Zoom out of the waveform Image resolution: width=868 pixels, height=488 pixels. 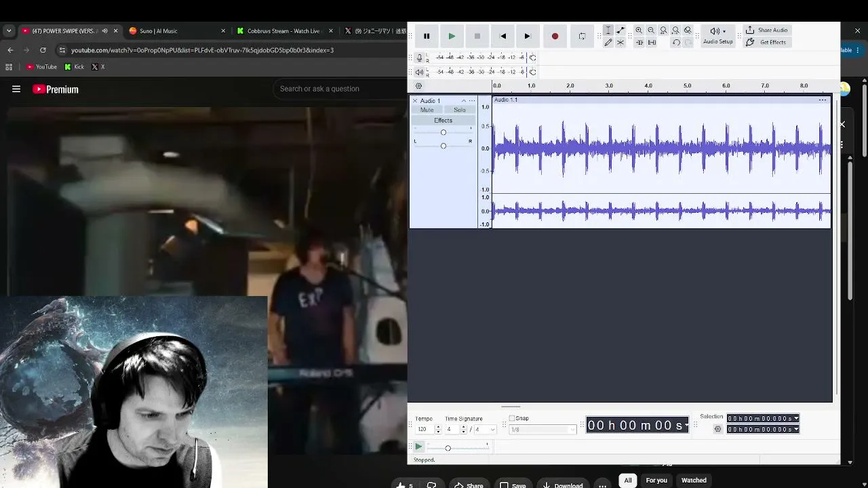[651, 30]
